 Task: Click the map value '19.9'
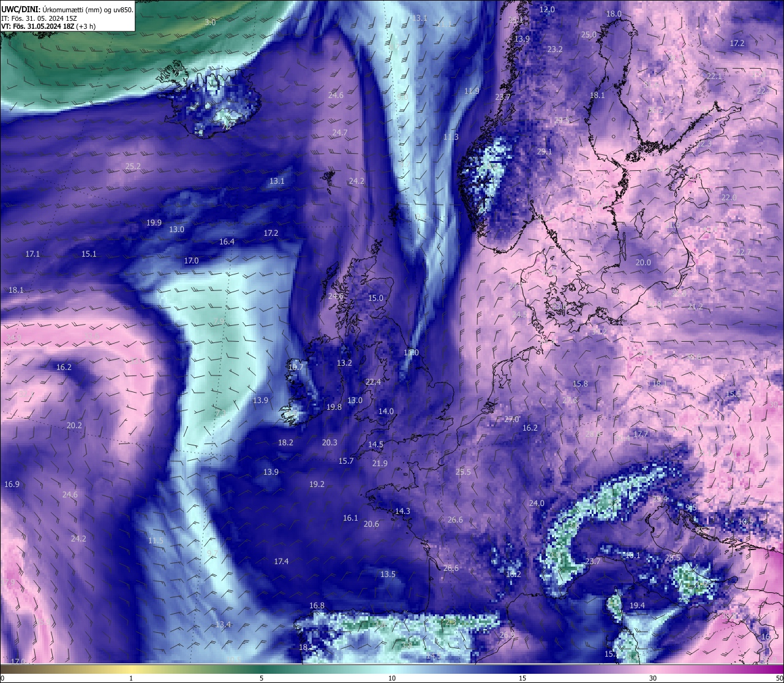[x=154, y=222]
